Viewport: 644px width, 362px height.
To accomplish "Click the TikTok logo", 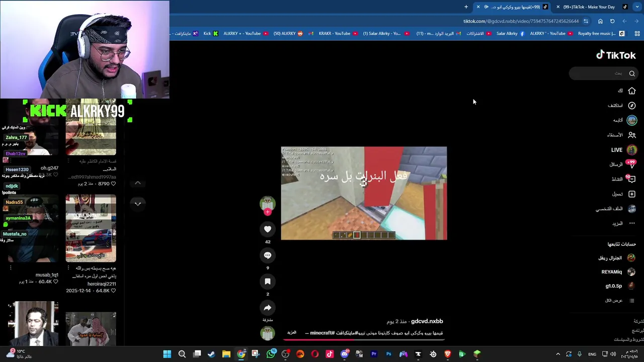I will tap(616, 55).
